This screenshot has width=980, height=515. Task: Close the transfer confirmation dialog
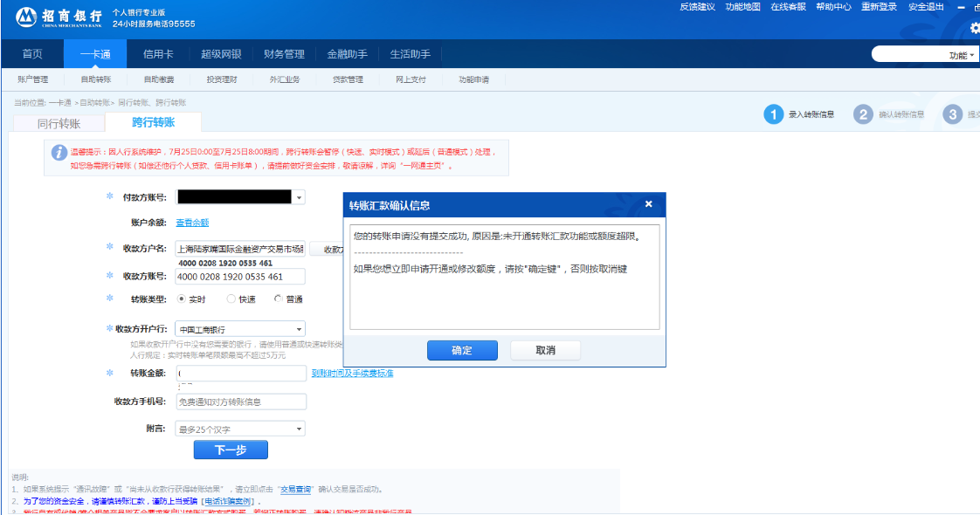coord(649,204)
